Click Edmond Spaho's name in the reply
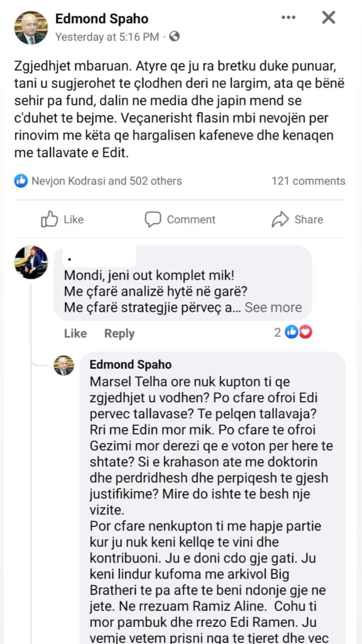Image resolution: width=362 pixels, height=644 pixels. [130, 365]
